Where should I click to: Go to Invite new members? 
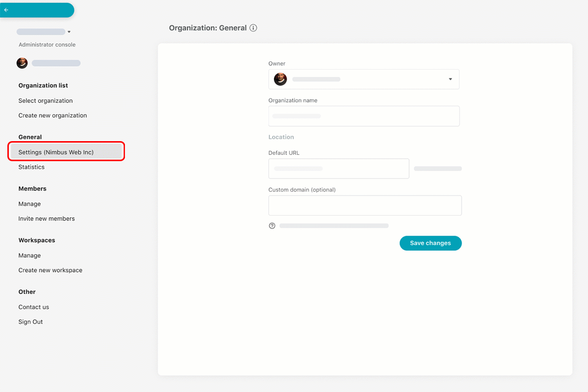[47, 218]
